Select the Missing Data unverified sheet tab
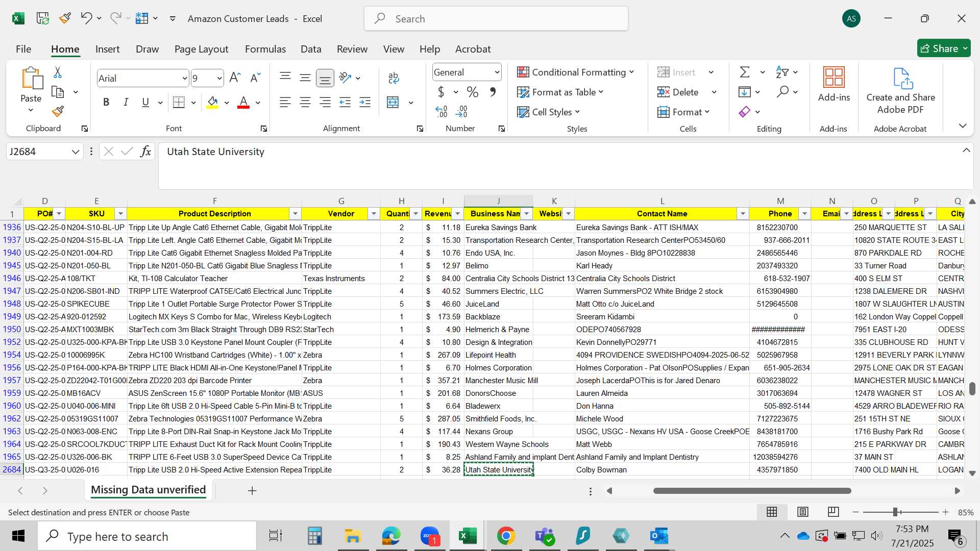This screenshot has width=980, height=551. [x=148, y=490]
